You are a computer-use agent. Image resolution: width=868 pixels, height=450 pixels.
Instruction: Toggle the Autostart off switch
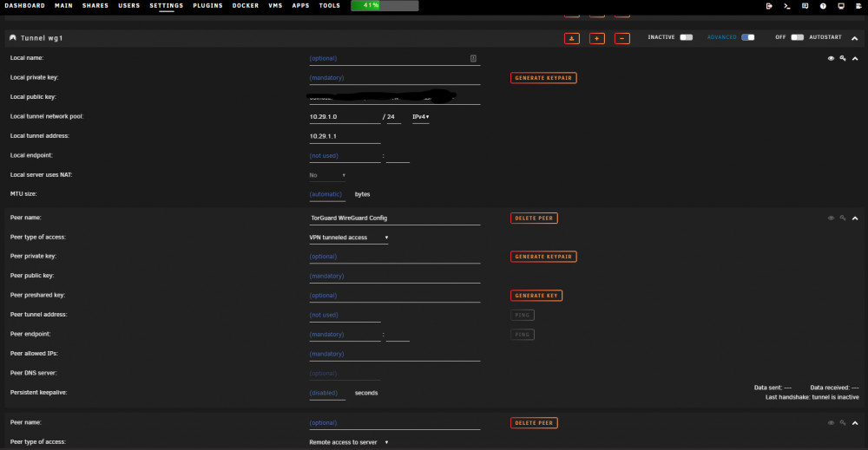pos(797,37)
